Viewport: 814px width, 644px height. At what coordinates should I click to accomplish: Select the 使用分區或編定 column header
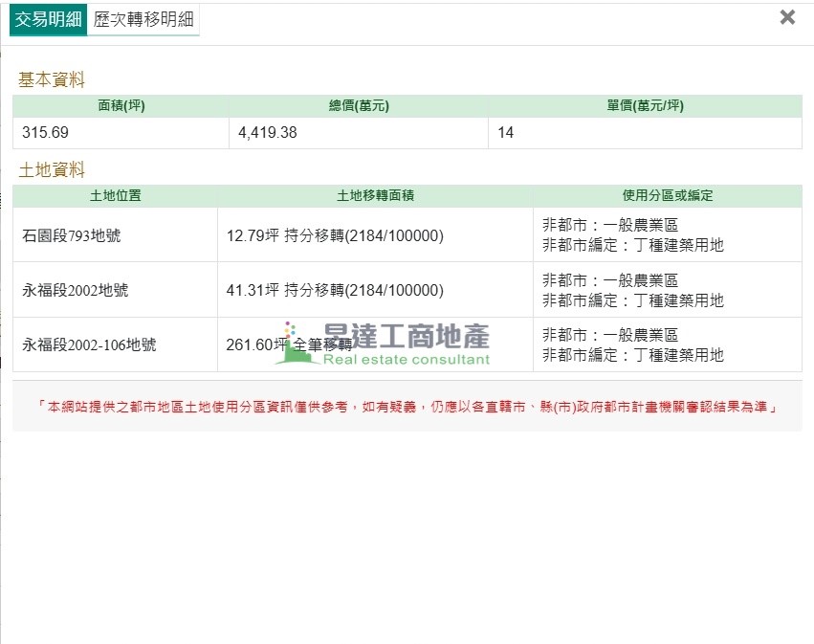(667, 196)
